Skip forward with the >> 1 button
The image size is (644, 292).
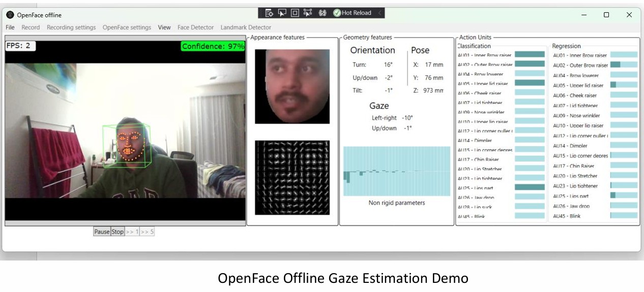(132, 232)
